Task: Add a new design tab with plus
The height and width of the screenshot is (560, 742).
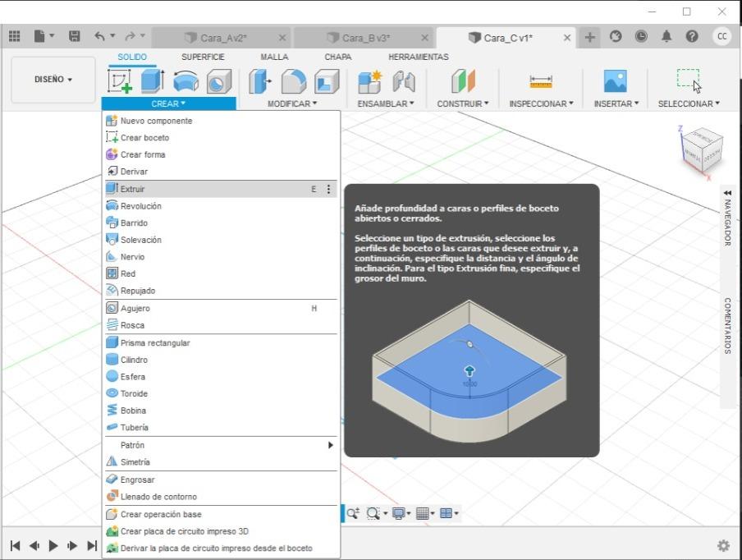Action: [x=589, y=37]
